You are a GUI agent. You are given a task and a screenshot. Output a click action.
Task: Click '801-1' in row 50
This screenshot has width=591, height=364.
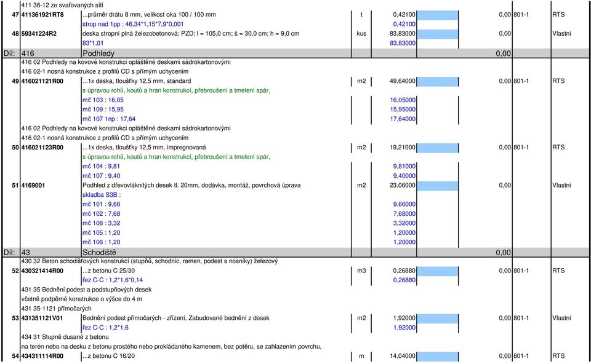point(521,147)
